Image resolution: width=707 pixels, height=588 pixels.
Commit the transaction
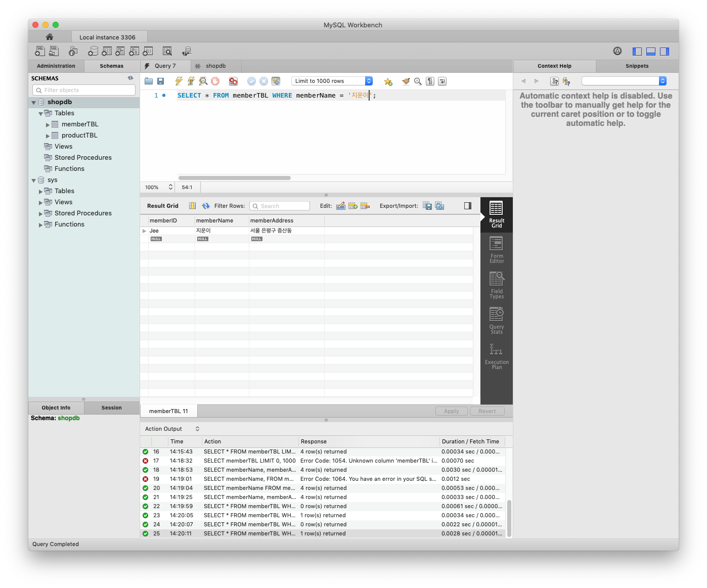click(x=251, y=81)
